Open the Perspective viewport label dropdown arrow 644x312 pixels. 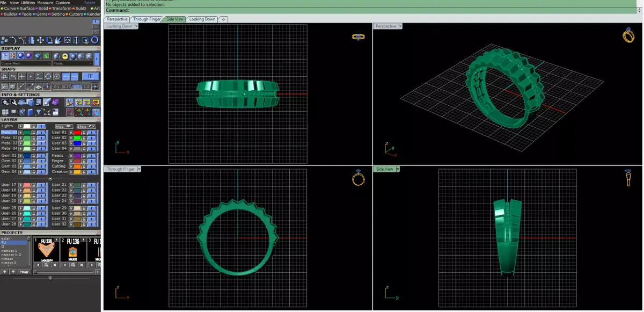pos(400,26)
